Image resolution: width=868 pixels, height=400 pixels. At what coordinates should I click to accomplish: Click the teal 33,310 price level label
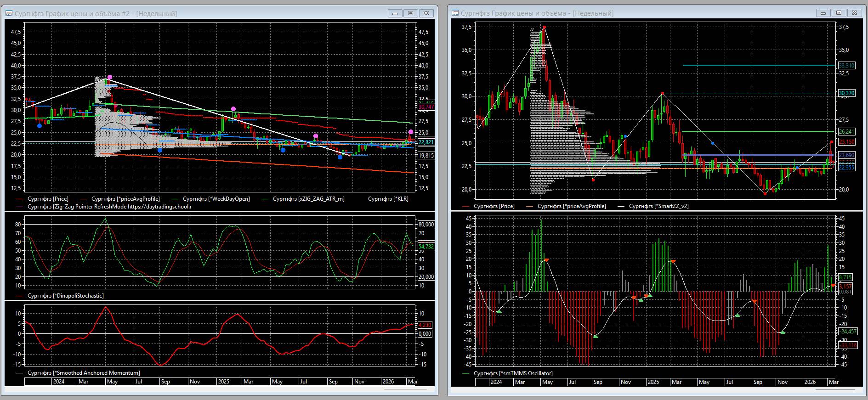846,66
